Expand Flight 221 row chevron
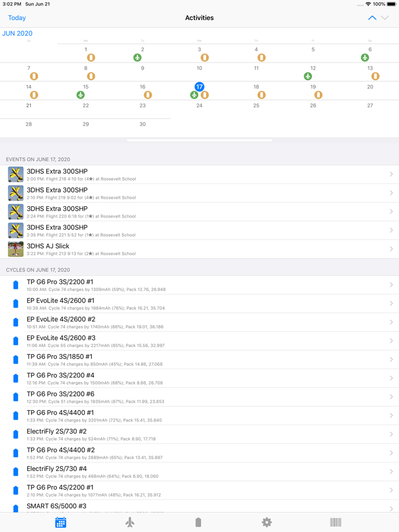This screenshot has height=532, width=399. click(391, 230)
